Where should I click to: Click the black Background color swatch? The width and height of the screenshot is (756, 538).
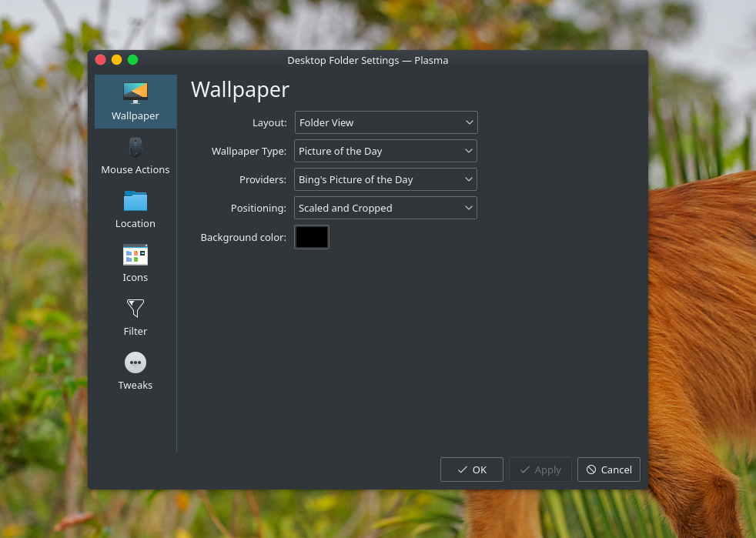pos(312,237)
